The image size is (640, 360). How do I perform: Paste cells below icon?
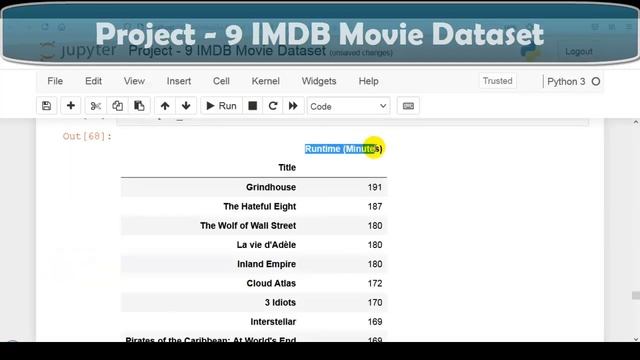139,106
